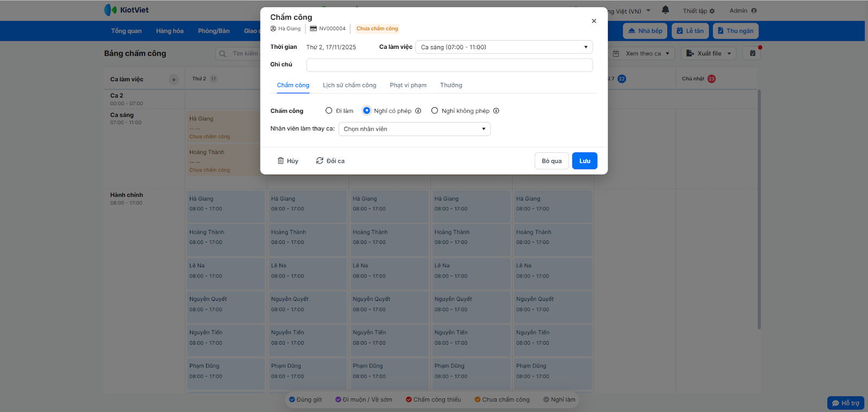Click the Đổi ca button
The width and height of the screenshot is (868, 412).
(330, 161)
